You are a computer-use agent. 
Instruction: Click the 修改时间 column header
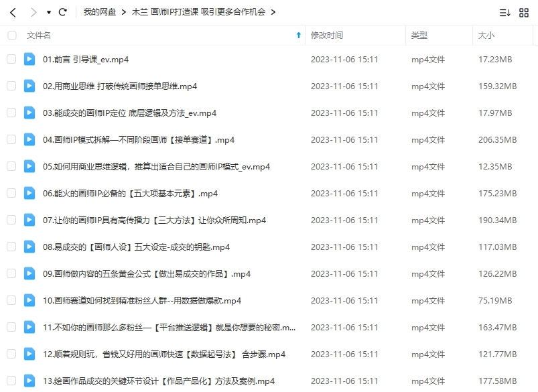326,36
